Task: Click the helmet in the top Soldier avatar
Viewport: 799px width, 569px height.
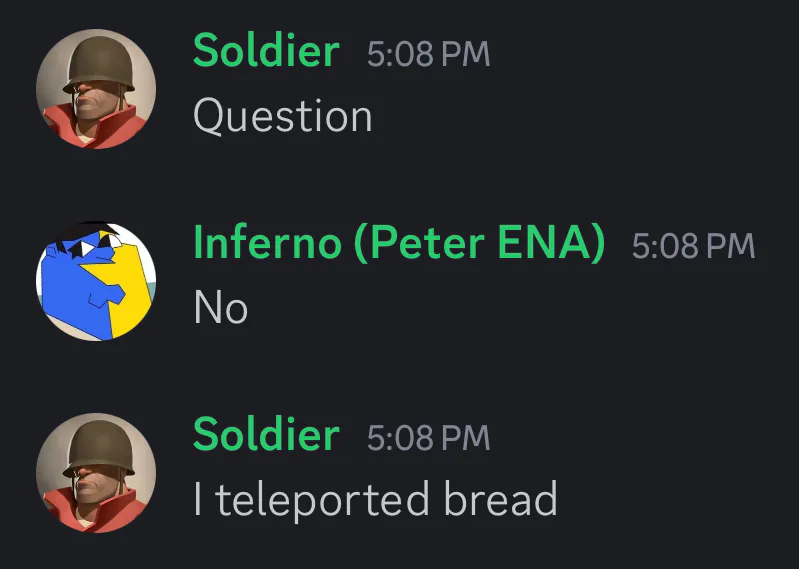Action: click(x=99, y=65)
